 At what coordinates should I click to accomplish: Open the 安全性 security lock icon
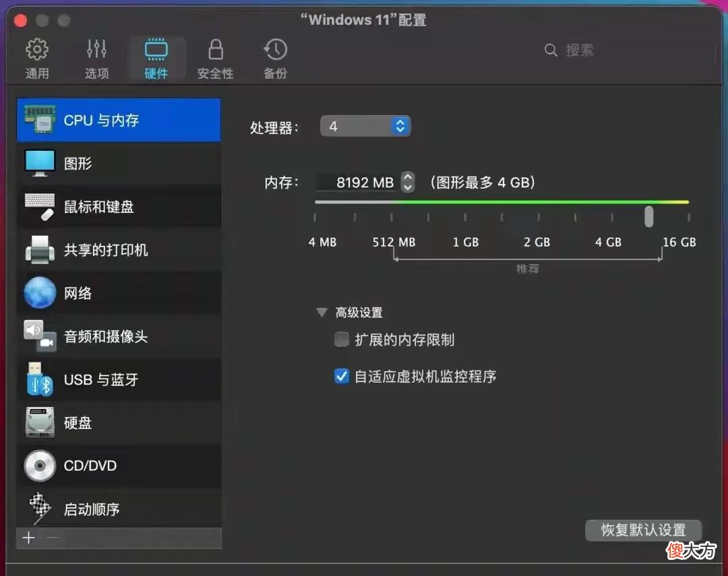pos(216,49)
